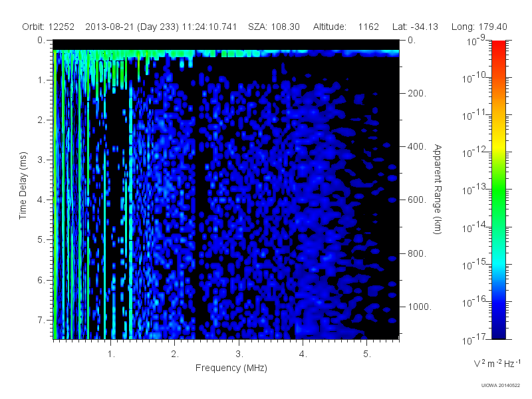Click the colorbar label 10⁻¹⁰

click(x=475, y=78)
